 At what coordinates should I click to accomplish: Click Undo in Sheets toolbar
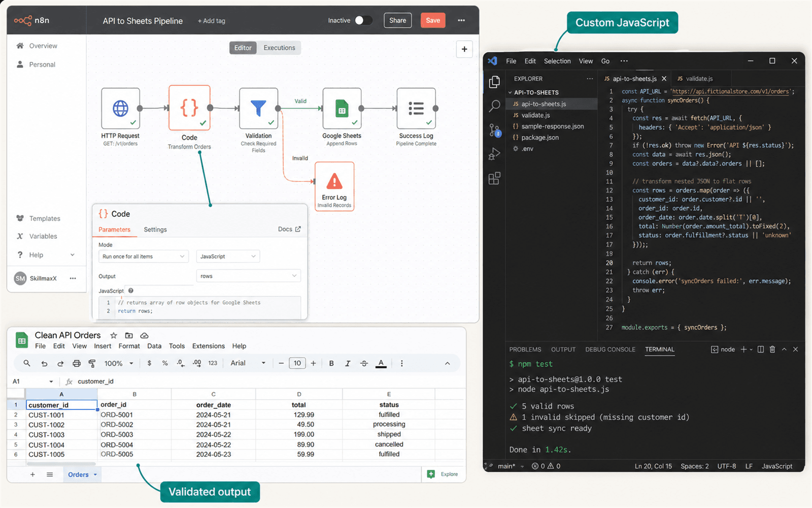pyautogui.click(x=44, y=363)
